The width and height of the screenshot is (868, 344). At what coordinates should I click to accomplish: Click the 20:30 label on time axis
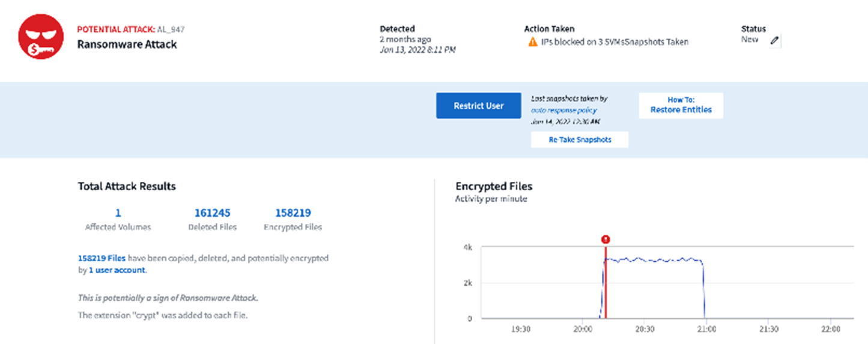tap(644, 330)
